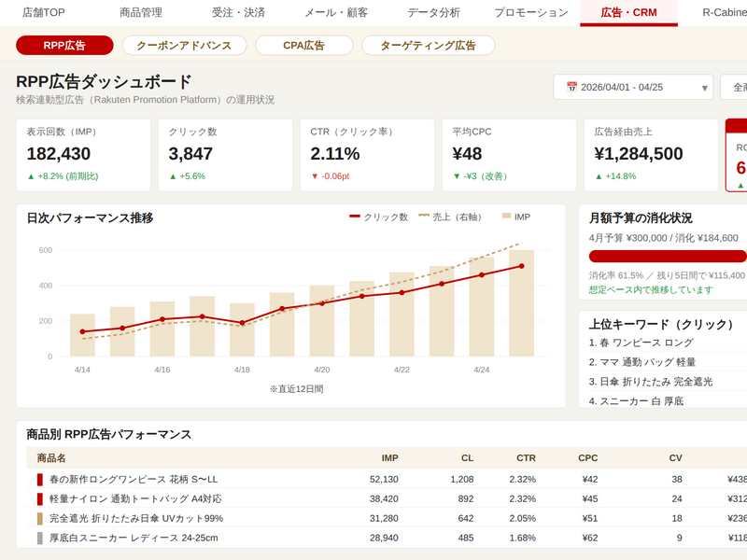
Task: Click IMP value 52,130
Action: 384,480
